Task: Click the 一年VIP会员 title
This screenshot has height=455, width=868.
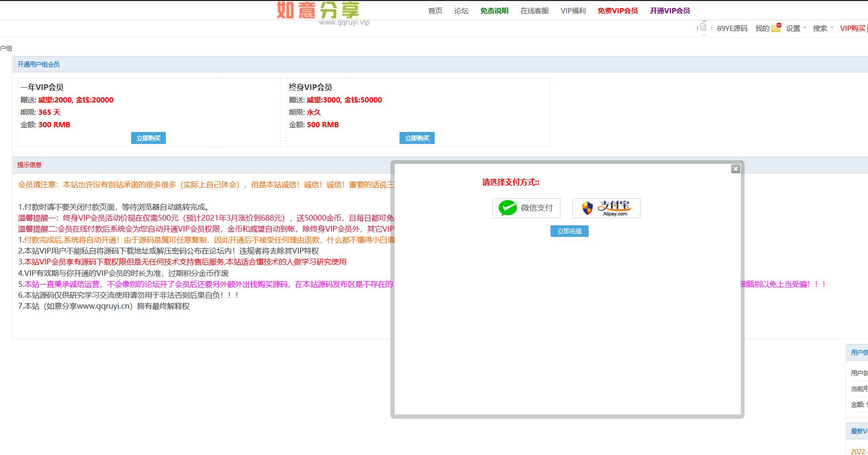Action: point(42,87)
